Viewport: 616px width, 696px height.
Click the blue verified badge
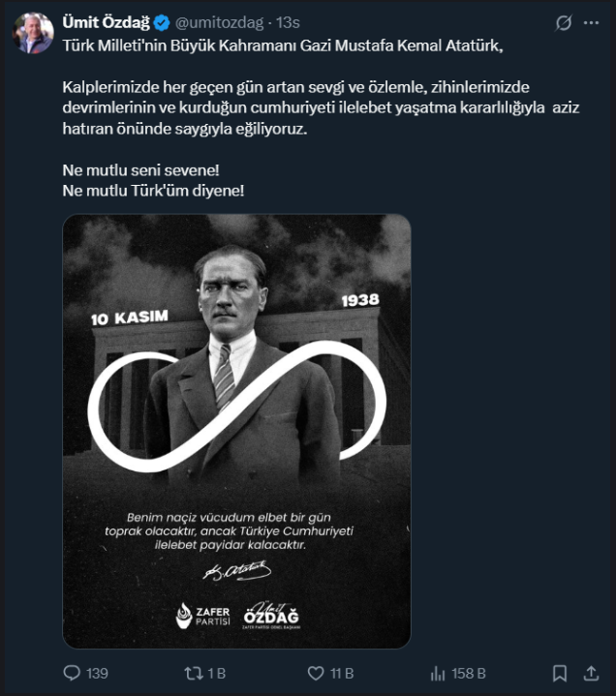click(162, 22)
